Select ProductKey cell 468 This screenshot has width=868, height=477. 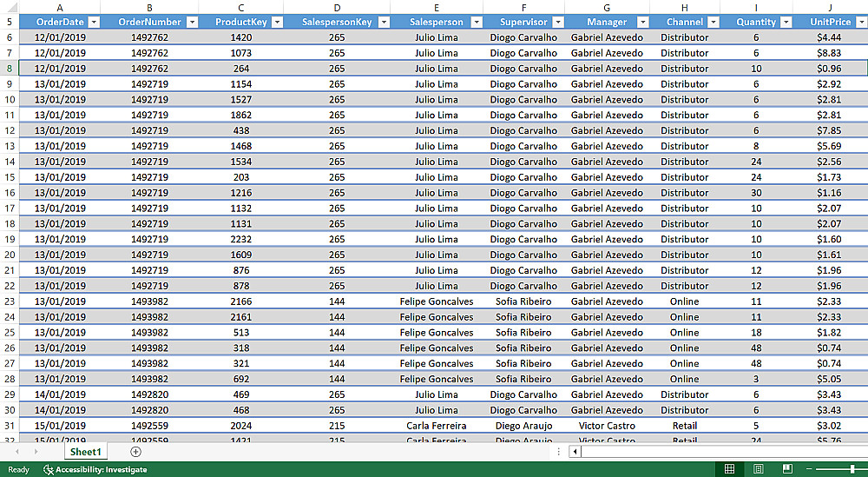(x=240, y=410)
